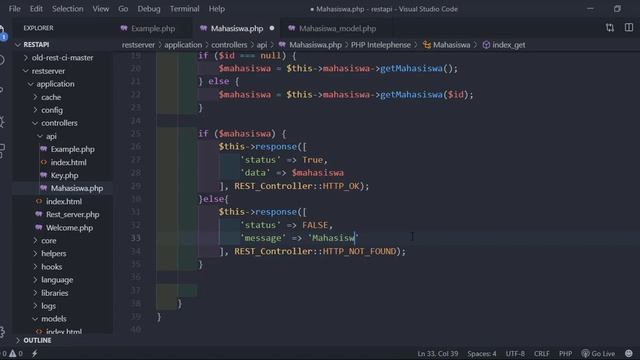Screen dimensions: 640x360
Task: Open the View menu
Action: pyautogui.click(x=100, y=9)
